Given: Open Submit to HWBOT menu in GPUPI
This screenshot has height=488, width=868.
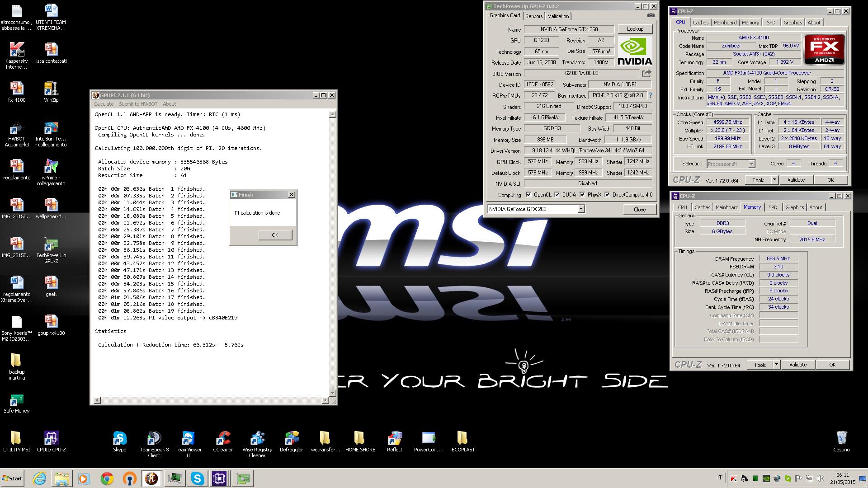Looking at the screenshot, I should pos(138,104).
